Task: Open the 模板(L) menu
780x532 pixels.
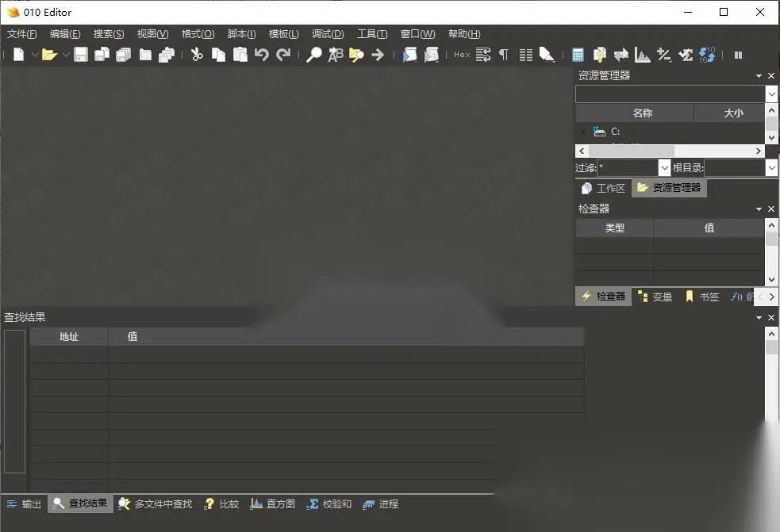Action: [283, 34]
